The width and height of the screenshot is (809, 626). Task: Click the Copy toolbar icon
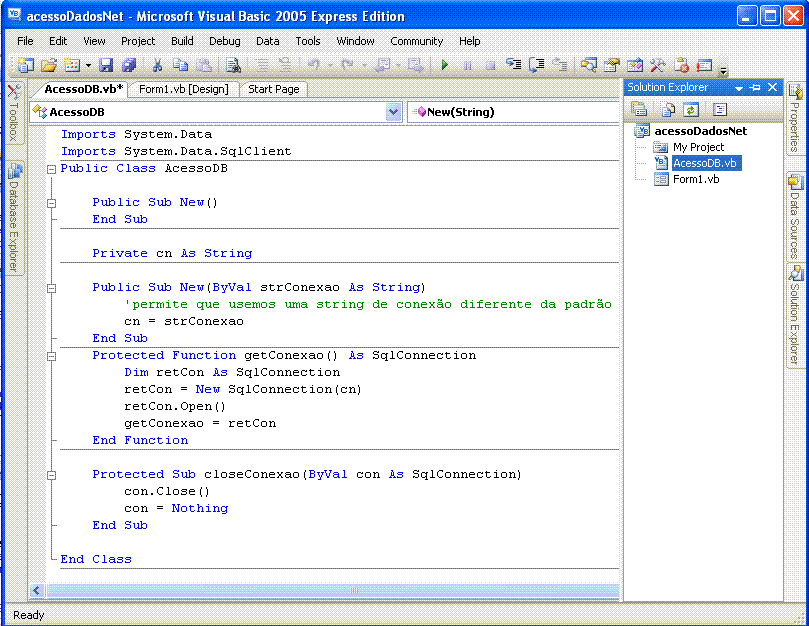click(180, 65)
